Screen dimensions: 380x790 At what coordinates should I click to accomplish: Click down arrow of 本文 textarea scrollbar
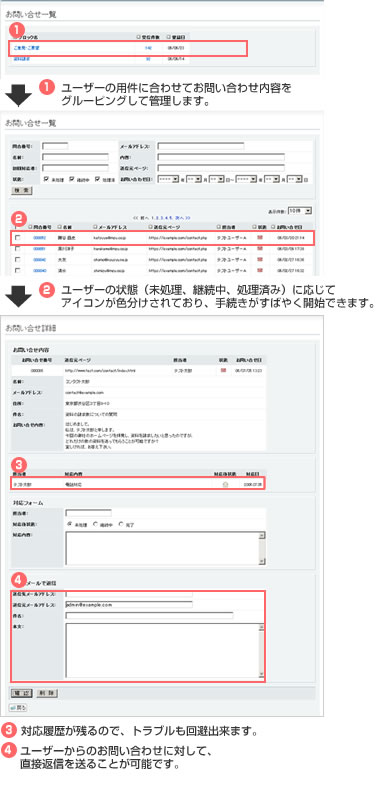pyautogui.click(x=261, y=674)
